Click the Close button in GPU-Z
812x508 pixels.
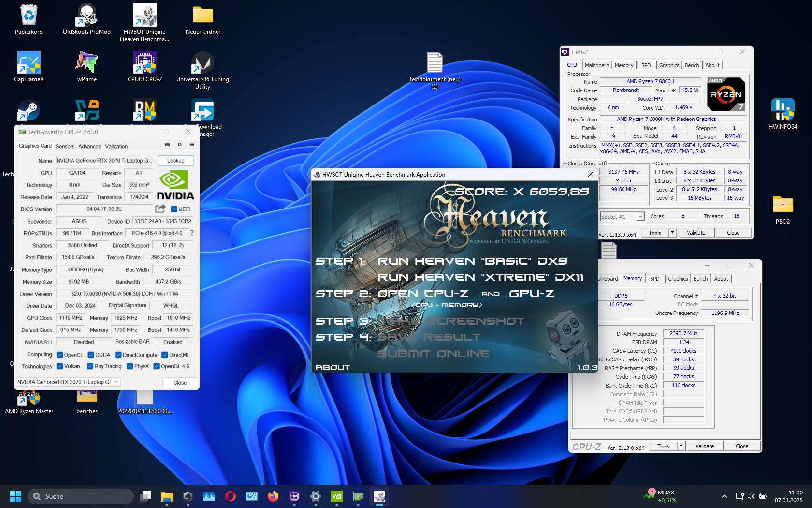180,382
